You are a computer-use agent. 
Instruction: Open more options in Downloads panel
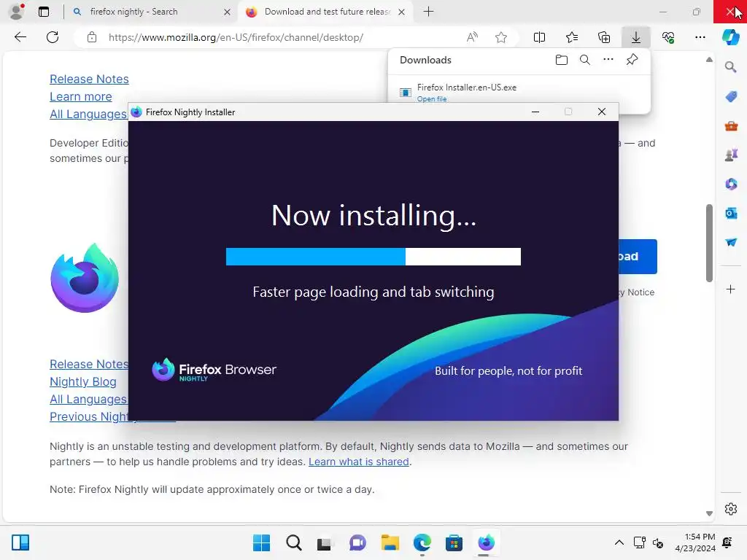coord(608,60)
